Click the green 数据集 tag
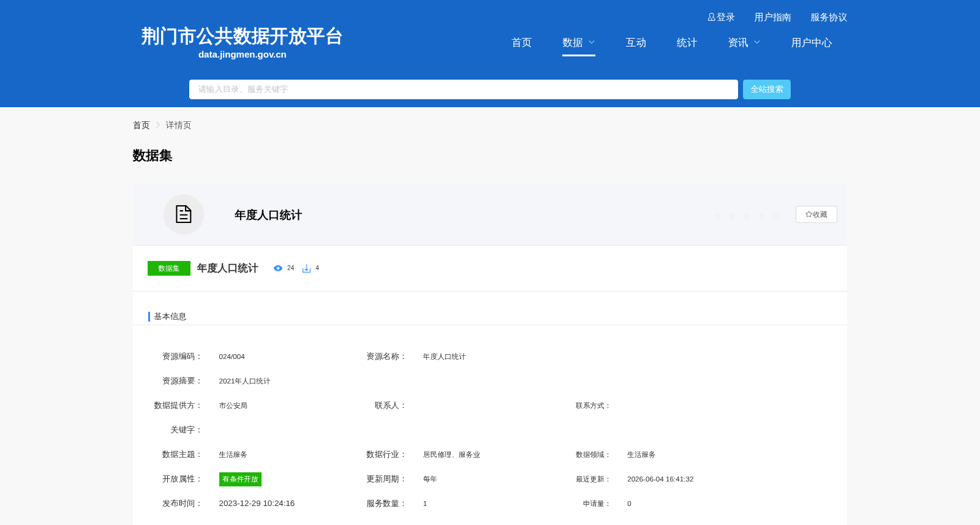980x525 pixels. (169, 268)
